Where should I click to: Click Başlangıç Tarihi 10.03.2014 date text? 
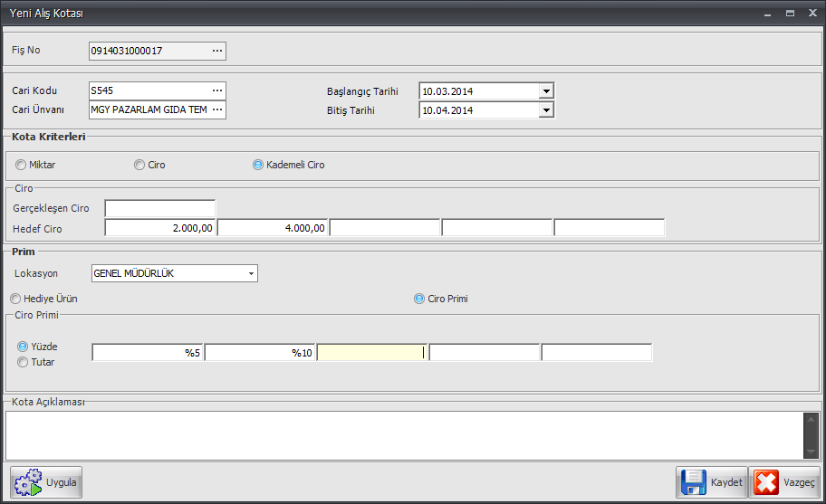coord(447,91)
